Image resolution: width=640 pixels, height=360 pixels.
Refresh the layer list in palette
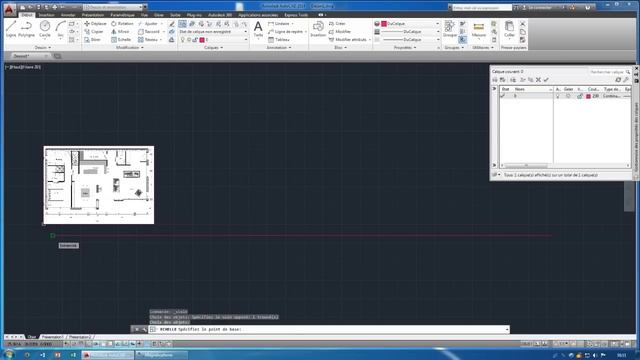pyautogui.click(x=618, y=80)
